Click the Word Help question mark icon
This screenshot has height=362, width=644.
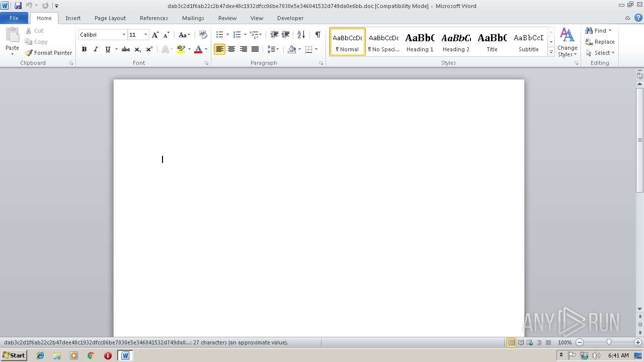pyautogui.click(x=637, y=18)
